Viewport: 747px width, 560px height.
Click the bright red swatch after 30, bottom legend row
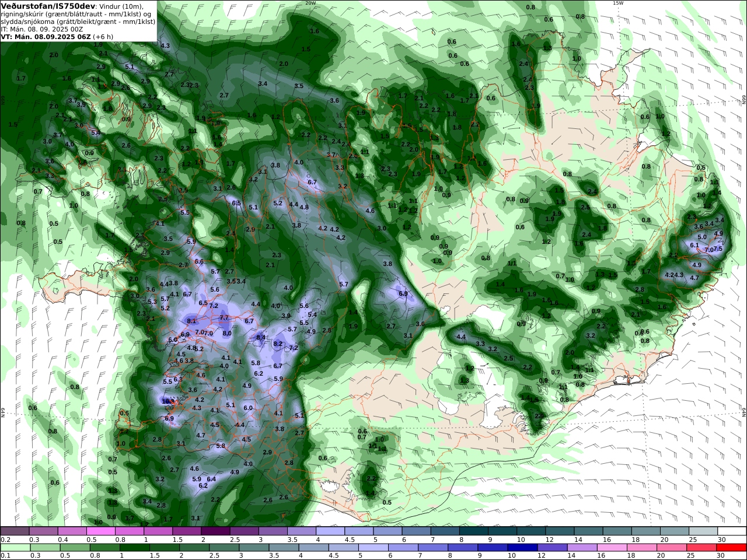pyautogui.click(x=731, y=548)
